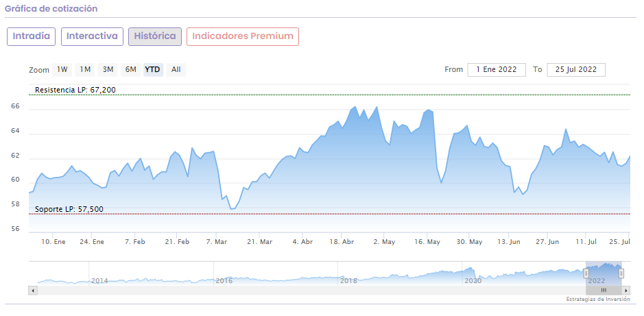Open the Intradía chart tab
Screen dimensions: 644x316
[32, 36]
